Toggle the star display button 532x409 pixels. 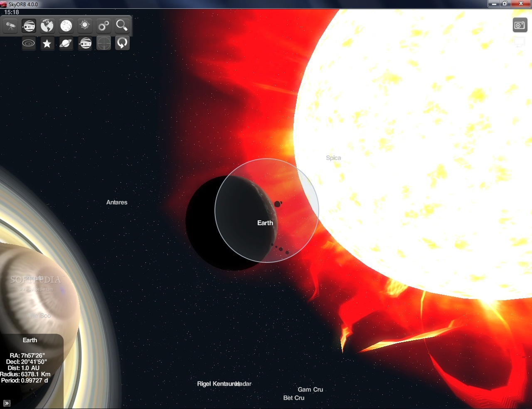[47, 43]
